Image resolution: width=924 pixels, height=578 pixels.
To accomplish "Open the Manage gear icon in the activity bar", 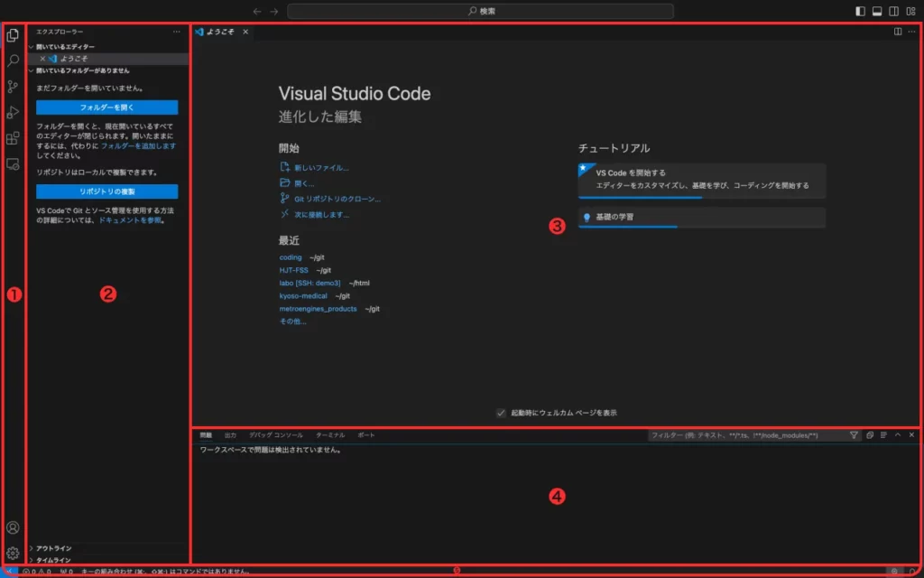I will 13,554.
